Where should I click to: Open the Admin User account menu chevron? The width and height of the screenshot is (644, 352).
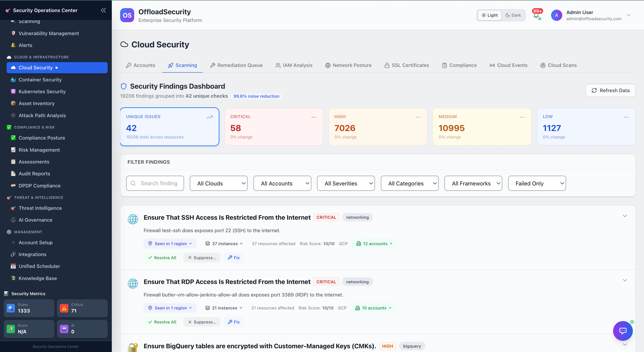click(x=628, y=15)
